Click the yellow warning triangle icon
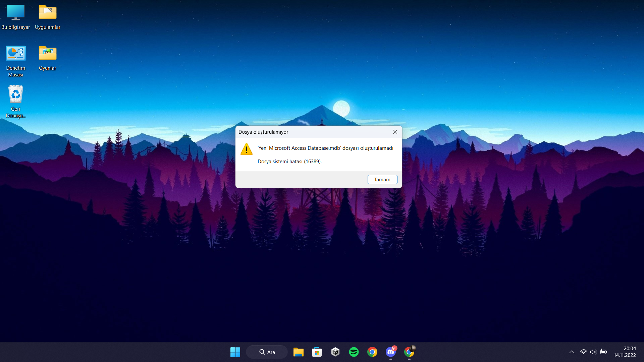The width and height of the screenshot is (644, 362). tap(247, 149)
